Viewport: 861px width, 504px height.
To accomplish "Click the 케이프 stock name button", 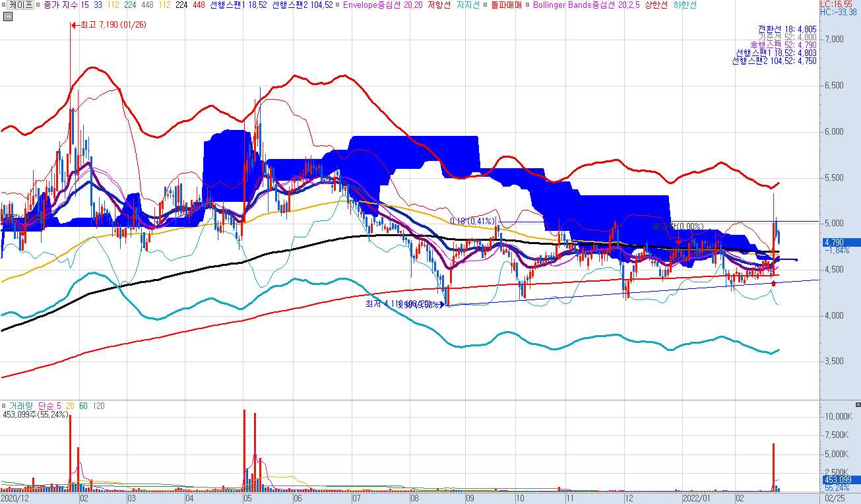I will pyautogui.click(x=20, y=5).
